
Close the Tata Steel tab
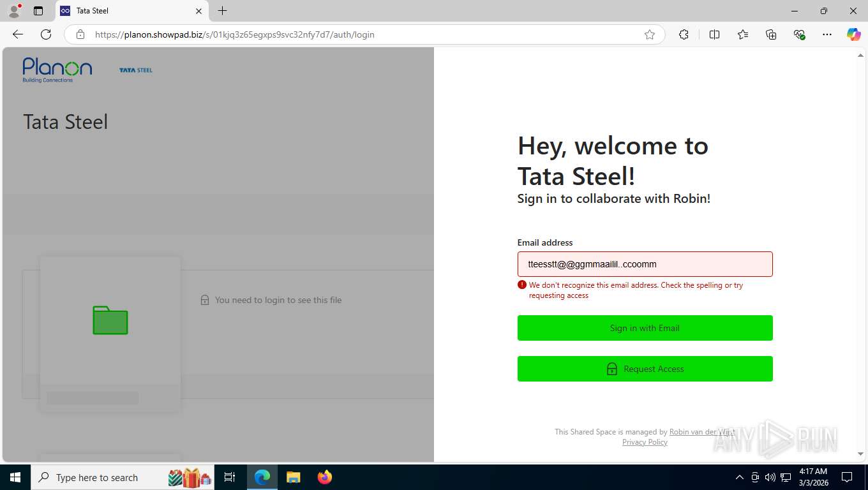point(198,11)
